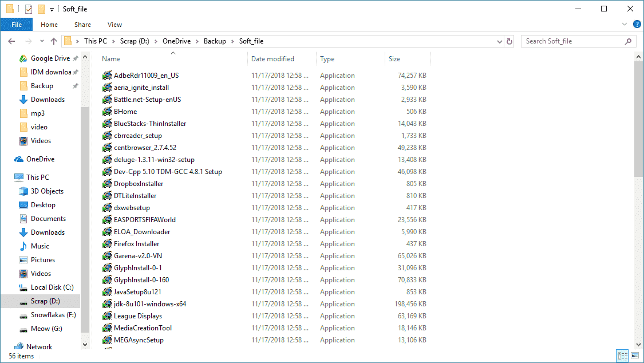Select the BlueStacks-ThinInstaller file icon

pos(107,123)
